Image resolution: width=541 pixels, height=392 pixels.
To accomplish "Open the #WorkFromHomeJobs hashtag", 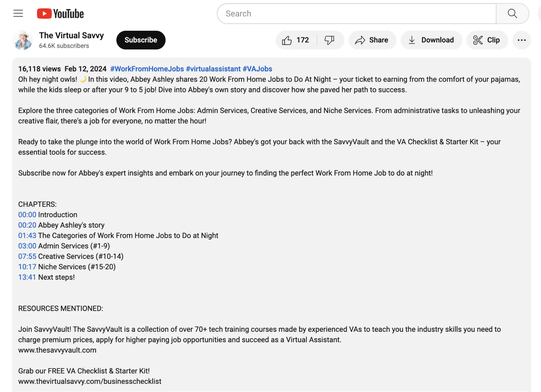I will [147, 69].
